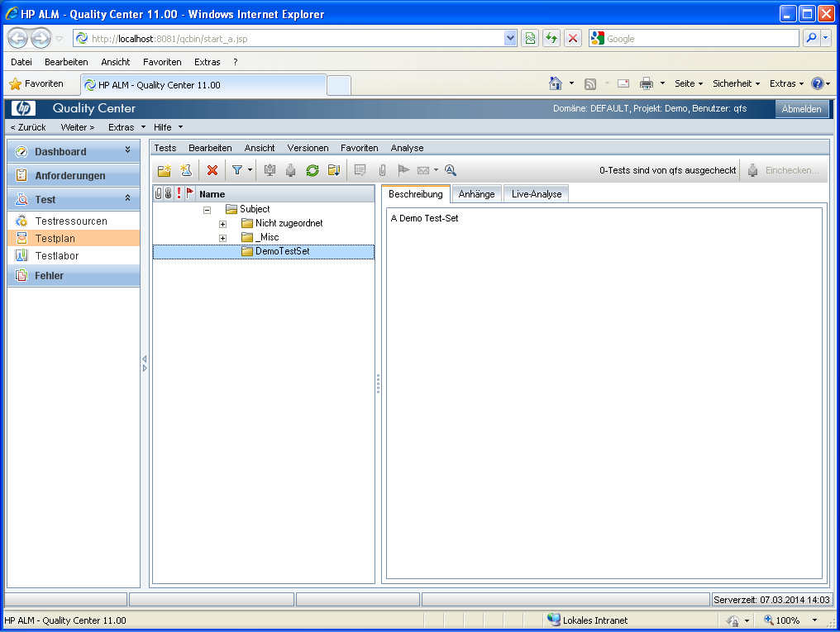Click the grey flag follow-up icon
840x632 pixels.
click(403, 170)
